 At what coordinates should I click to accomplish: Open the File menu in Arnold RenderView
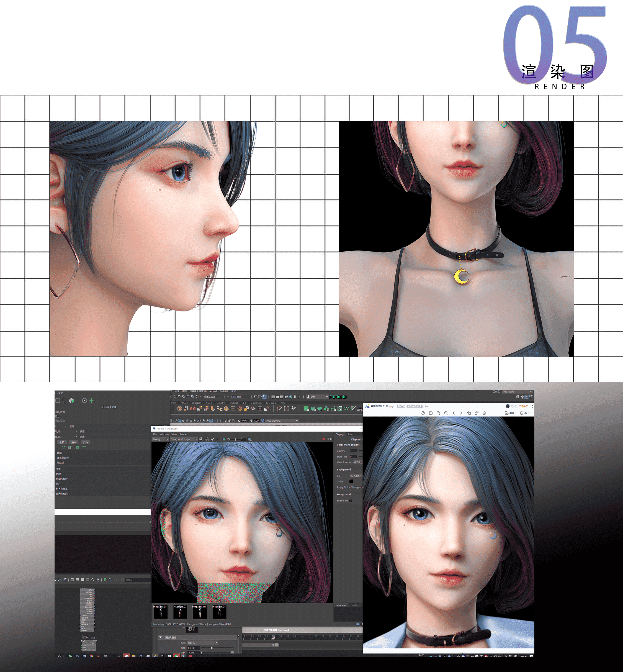click(x=155, y=434)
